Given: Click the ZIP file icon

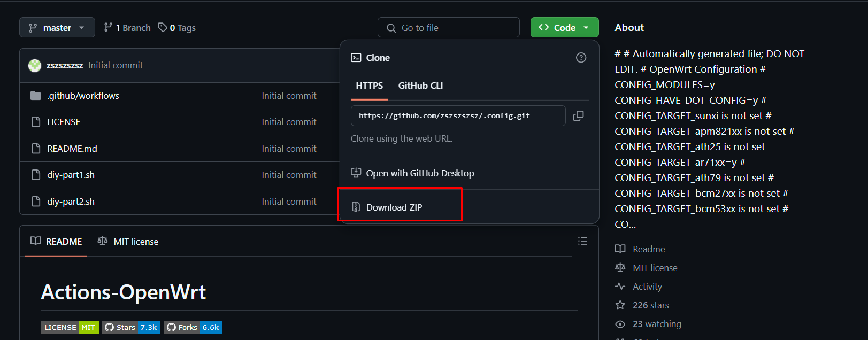Looking at the screenshot, I should 356,207.
